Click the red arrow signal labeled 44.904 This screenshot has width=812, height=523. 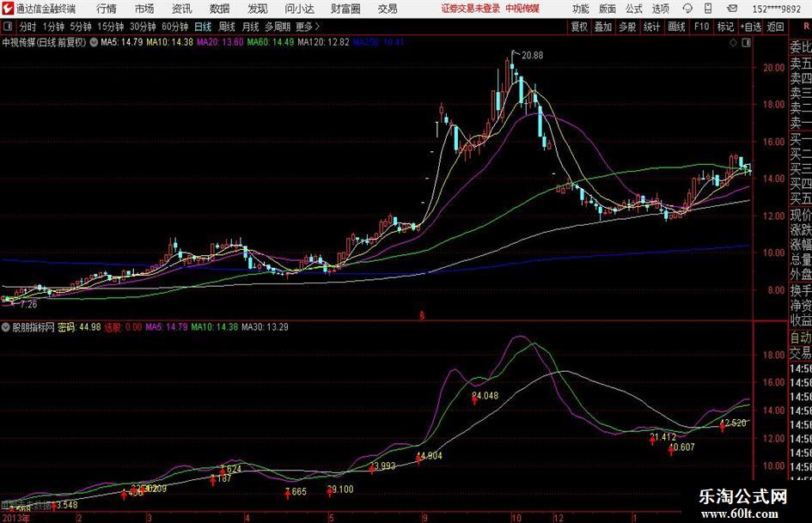pos(418,459)
